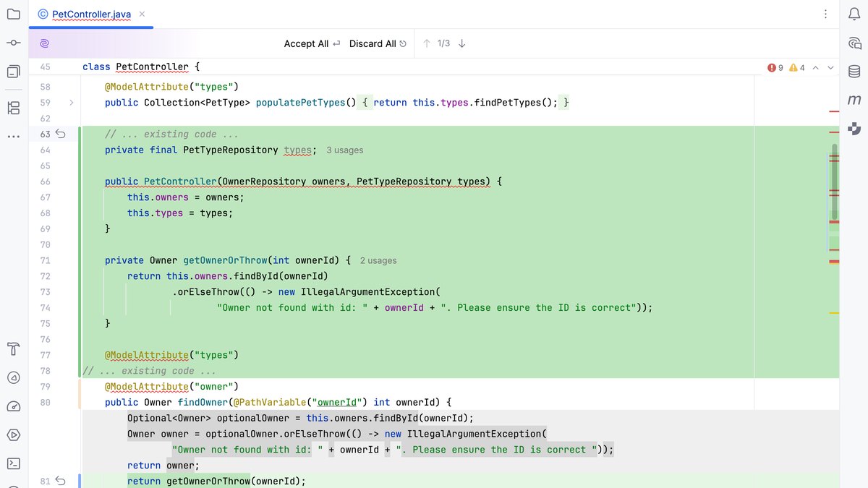Screen dimensions: 868x488
Task: Open the Run tool window
Action: pyautogui.click(x=13, y=435)
